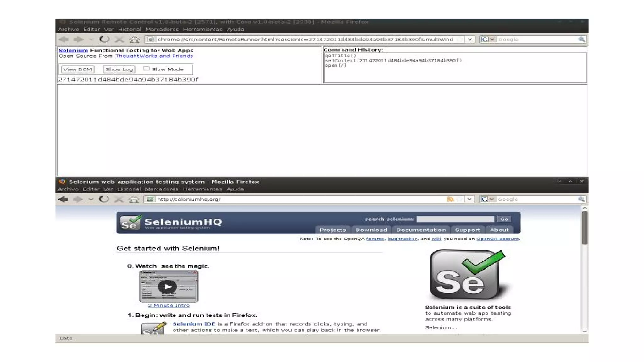Open search engine selector in the seleniumhq window

(487, 199)
